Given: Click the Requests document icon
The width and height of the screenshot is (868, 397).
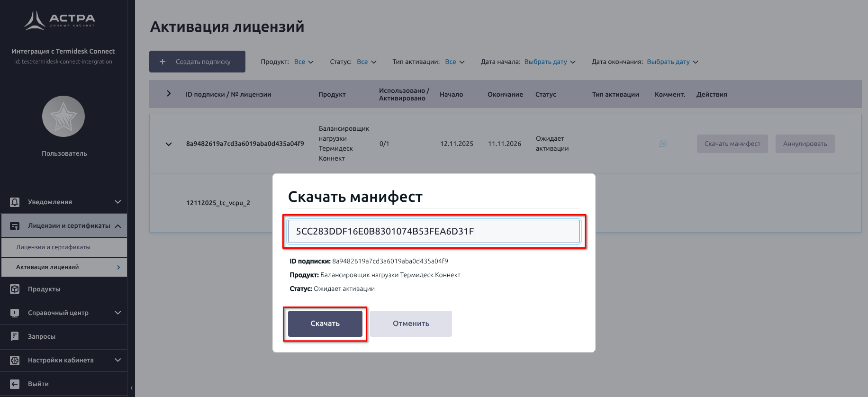Looking at the screenshot, I should click(15, 336).
